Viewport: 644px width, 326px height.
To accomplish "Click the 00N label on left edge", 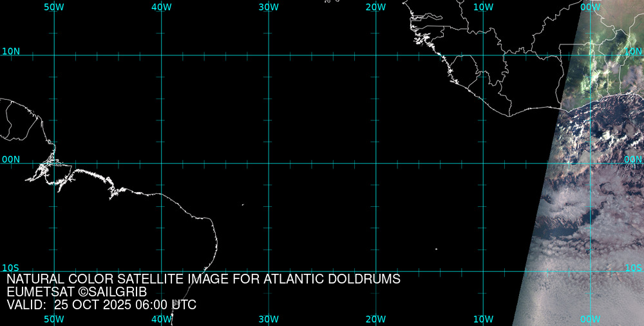I will click(x=10, y=159).
